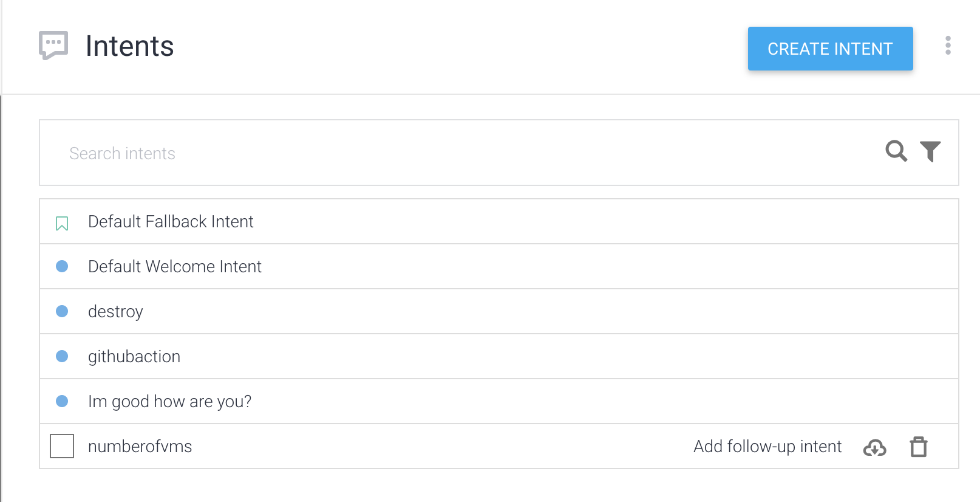Click the Default Fallback Intent bookmark icon
980x502 pixels.
coord(62,224)
